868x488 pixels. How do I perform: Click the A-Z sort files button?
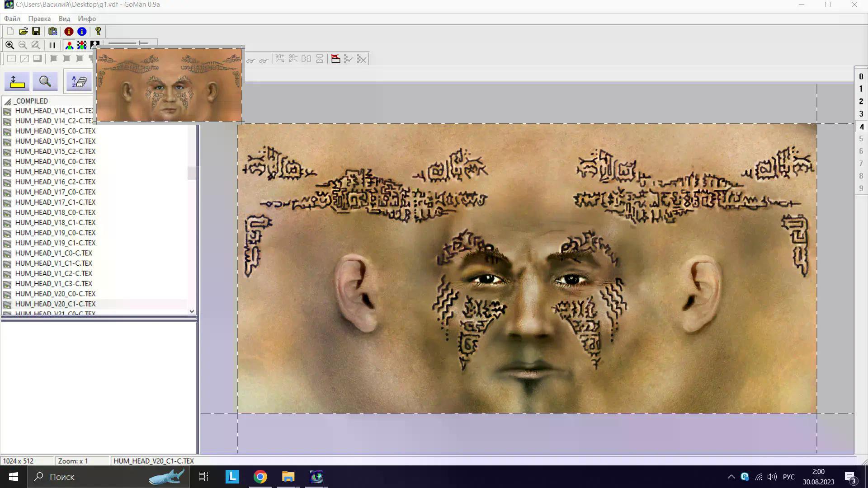point(79,82)
